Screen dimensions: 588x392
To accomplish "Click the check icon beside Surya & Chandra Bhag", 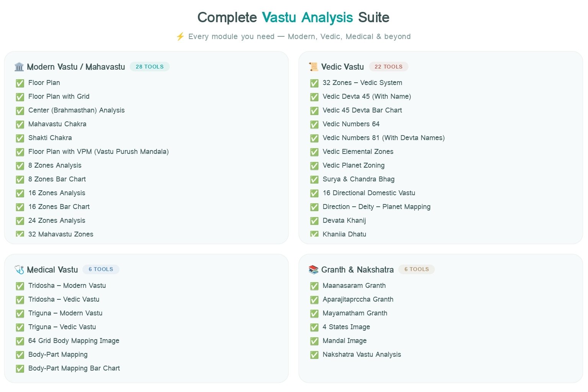I will [x=314, y=180].
